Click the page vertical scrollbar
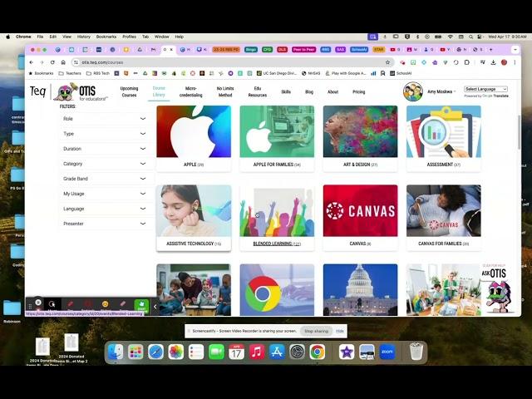This screenshot has width=532, height=399. coord(519,132)
